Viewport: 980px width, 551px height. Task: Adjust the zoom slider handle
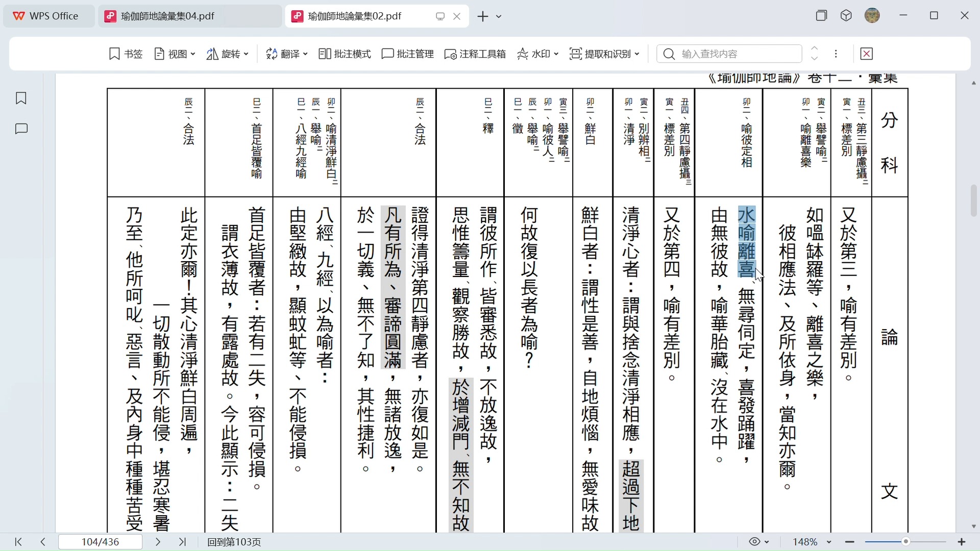[x=906, y=542]
